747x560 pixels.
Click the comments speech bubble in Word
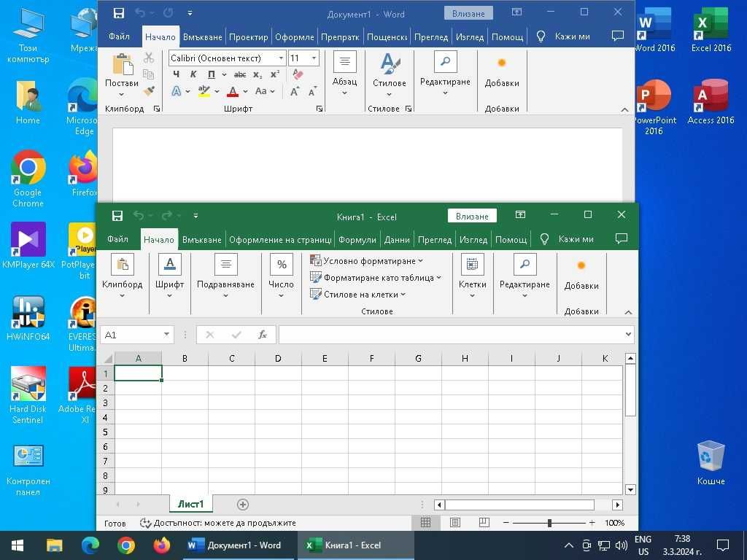[x=617, y=36]
